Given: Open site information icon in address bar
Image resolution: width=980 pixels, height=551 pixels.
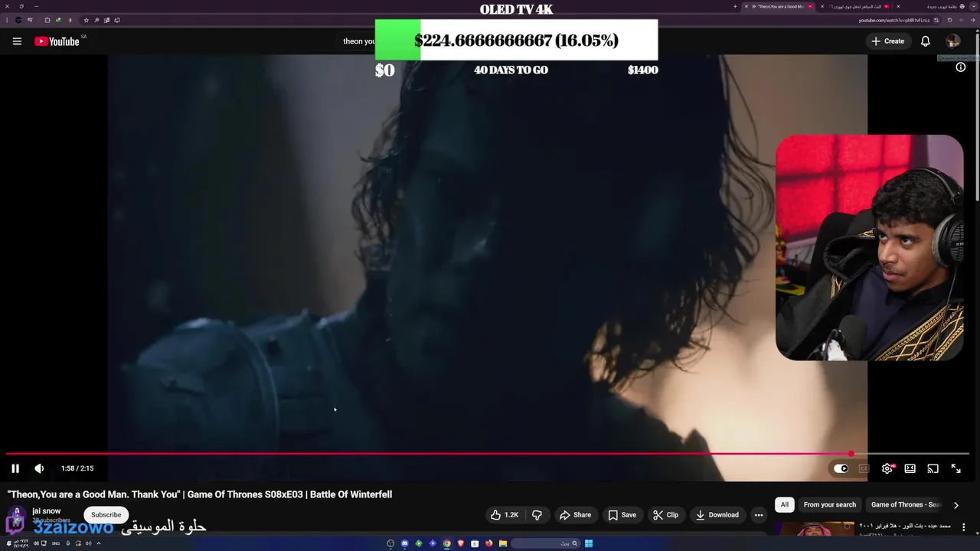Looking at the screenshot, I should (x=936, y=20).
